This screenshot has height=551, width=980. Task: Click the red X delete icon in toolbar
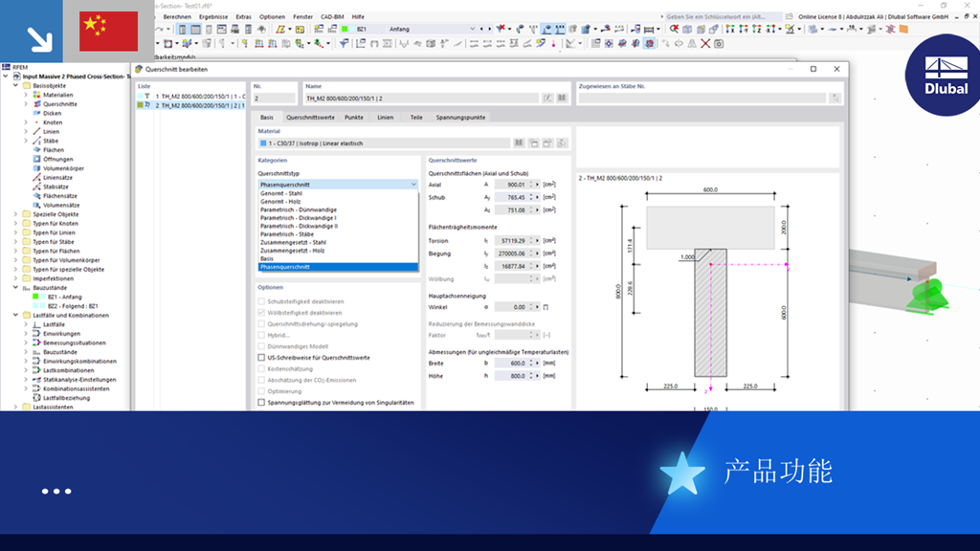705,44
